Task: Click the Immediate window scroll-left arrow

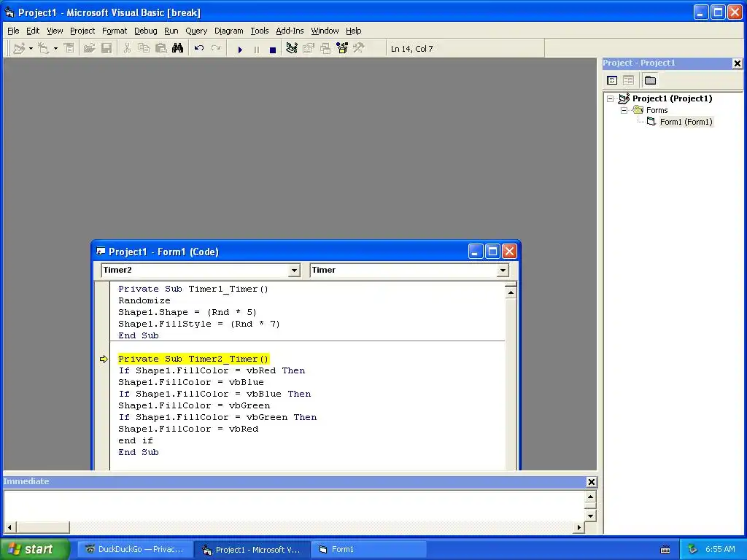Action: coord(9,528)
